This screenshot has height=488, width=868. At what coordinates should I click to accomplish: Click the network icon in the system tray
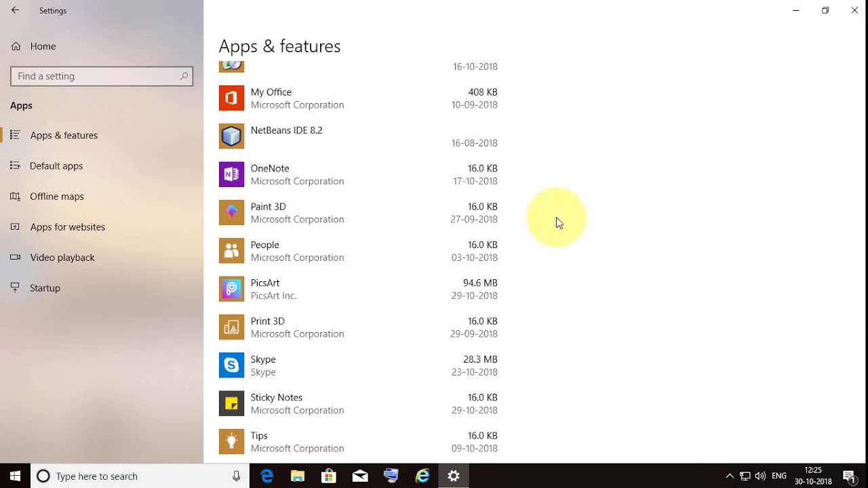[745, 476]
